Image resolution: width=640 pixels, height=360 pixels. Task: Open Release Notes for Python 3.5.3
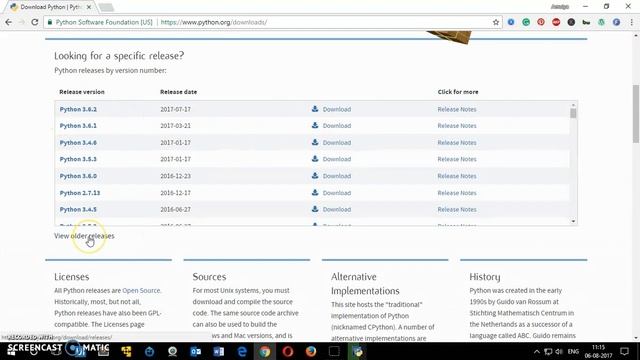click(x=457, y=159)
